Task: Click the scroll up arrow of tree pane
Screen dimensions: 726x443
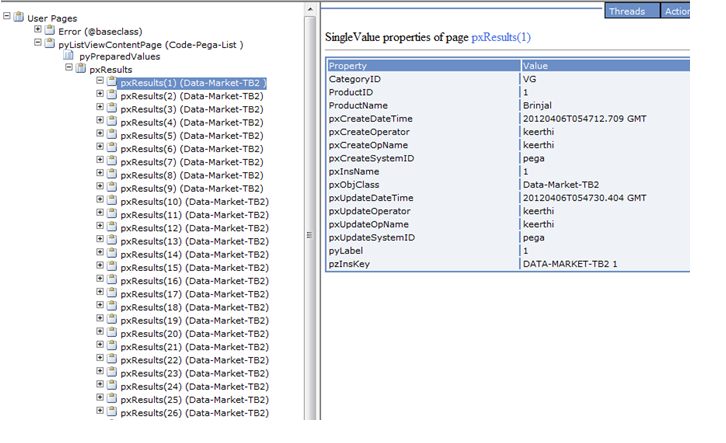Action: click(310, 9)
